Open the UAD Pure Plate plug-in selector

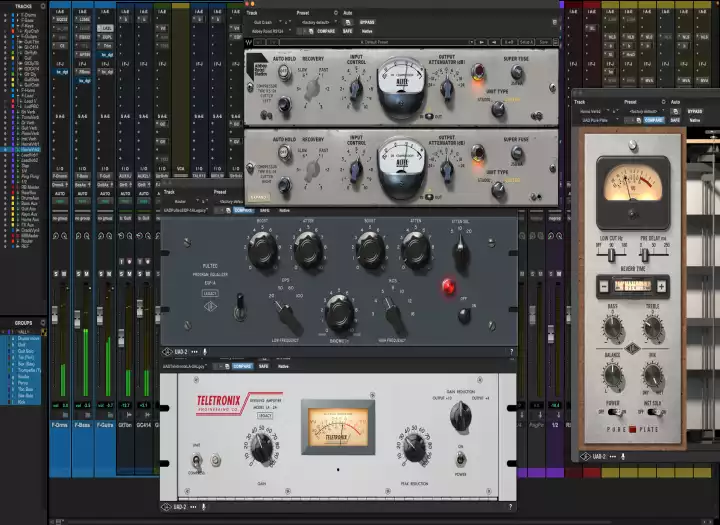point(598,120)
